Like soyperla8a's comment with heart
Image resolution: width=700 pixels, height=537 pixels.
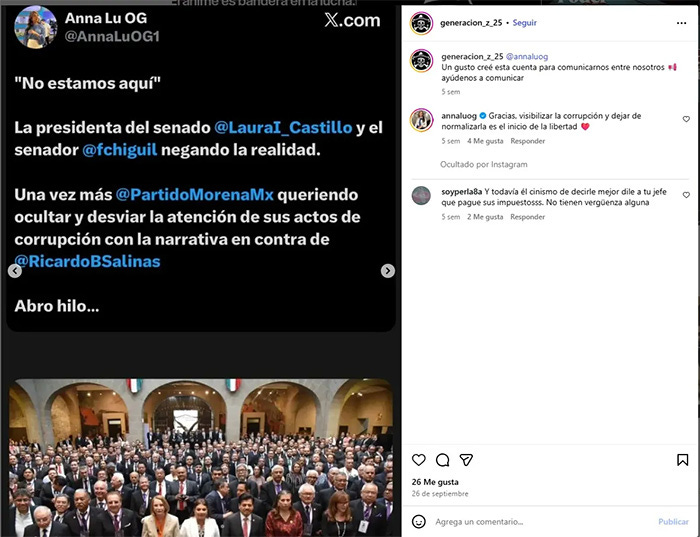click(686, 195)
